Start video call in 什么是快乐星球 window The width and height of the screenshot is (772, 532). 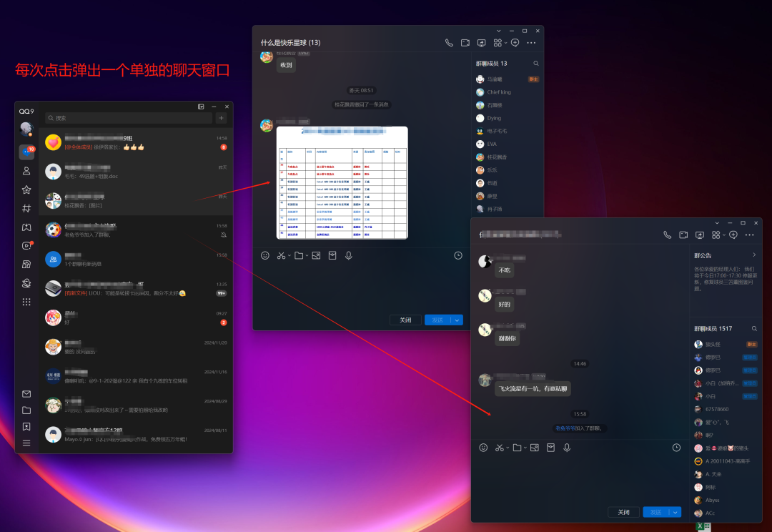click(465, 43)
